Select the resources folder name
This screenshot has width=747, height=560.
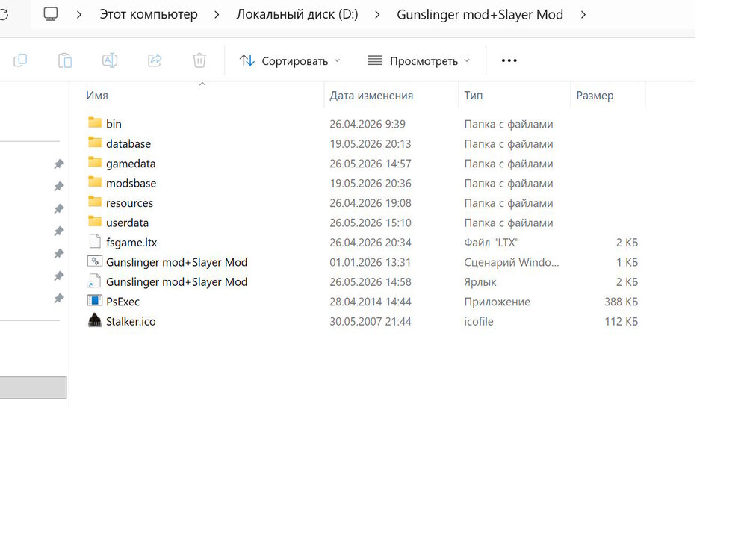[129, 203]
